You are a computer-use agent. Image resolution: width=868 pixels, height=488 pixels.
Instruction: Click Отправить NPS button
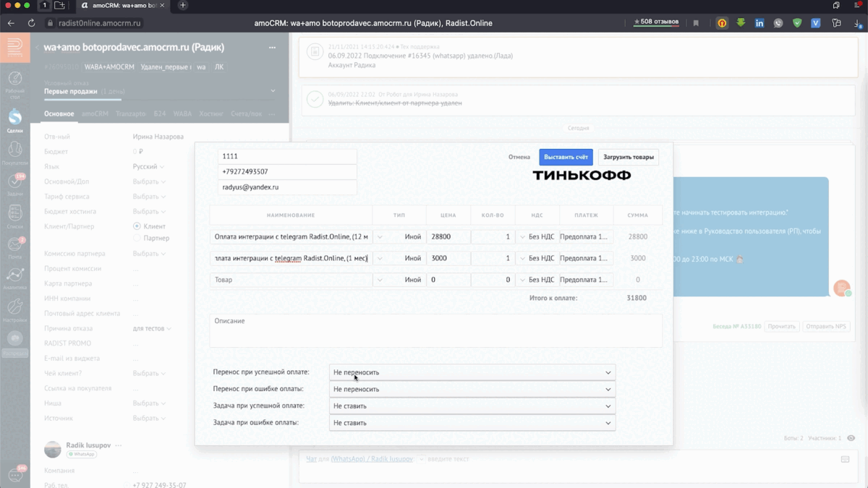point(826,327)
